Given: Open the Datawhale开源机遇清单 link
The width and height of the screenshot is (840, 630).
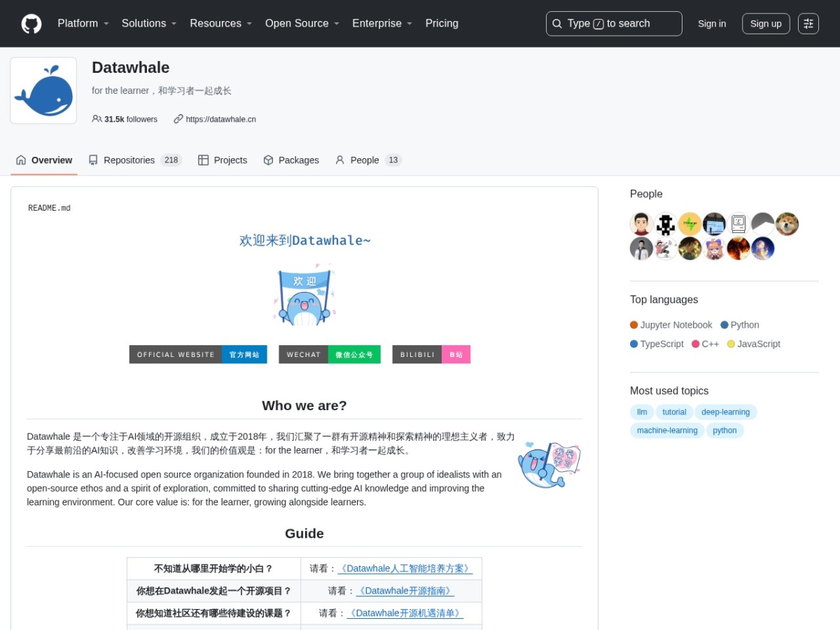Looking at the screenshot, I should (x=405, y=613).
